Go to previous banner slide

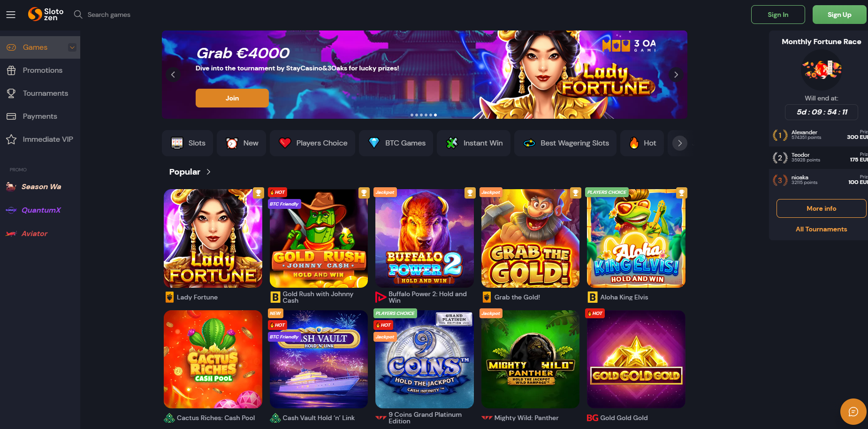tap(173, 75)
